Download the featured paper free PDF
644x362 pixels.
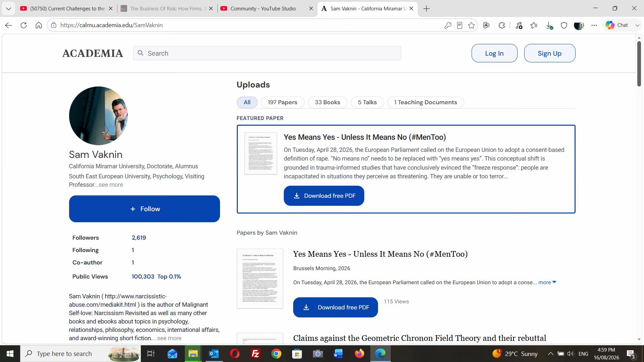pyautogui.click(x=324, y=196)
